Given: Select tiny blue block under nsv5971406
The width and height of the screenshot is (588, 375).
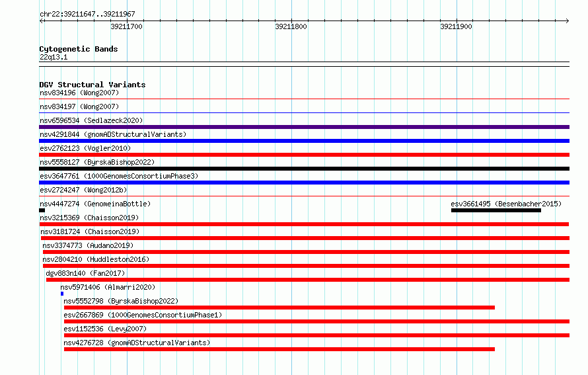Looking at the screenshot, I should pyautogui.click(x=62, y=294).
